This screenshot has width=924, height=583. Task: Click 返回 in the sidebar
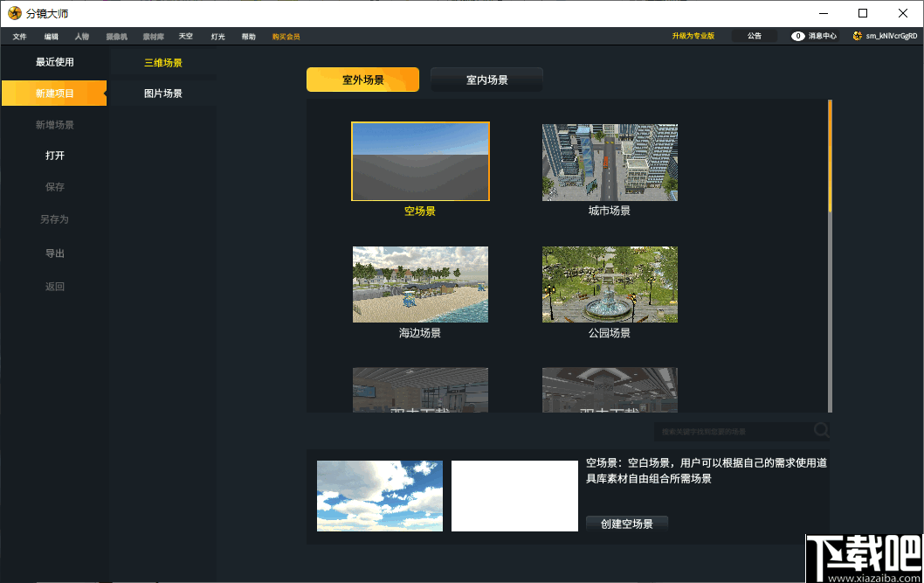pyautogui.click(x=54, y=287)
